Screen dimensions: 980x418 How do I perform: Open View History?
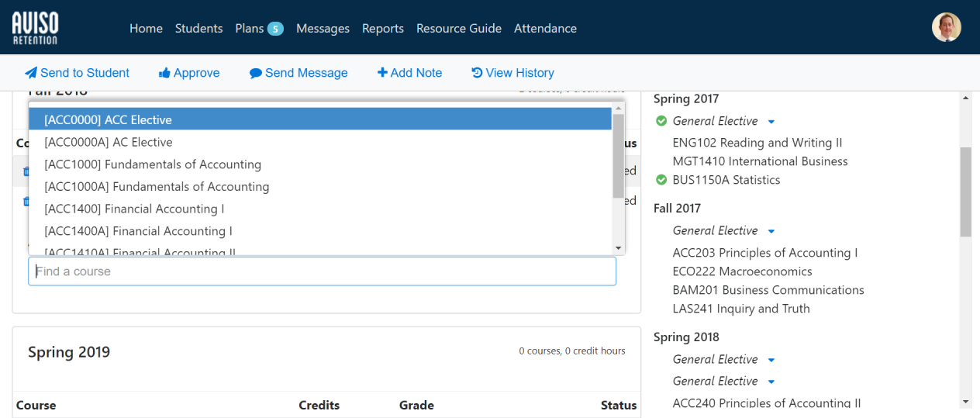[x=512, y=73]
